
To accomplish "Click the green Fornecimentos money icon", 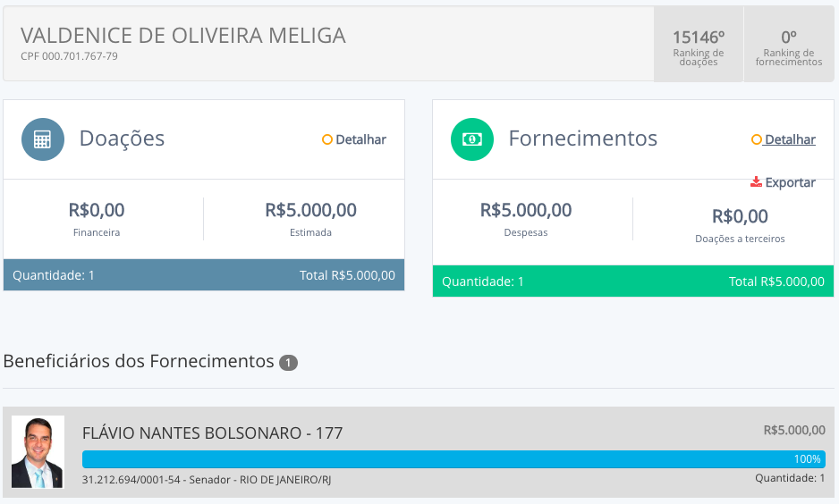I will click(x=472, y=139).
